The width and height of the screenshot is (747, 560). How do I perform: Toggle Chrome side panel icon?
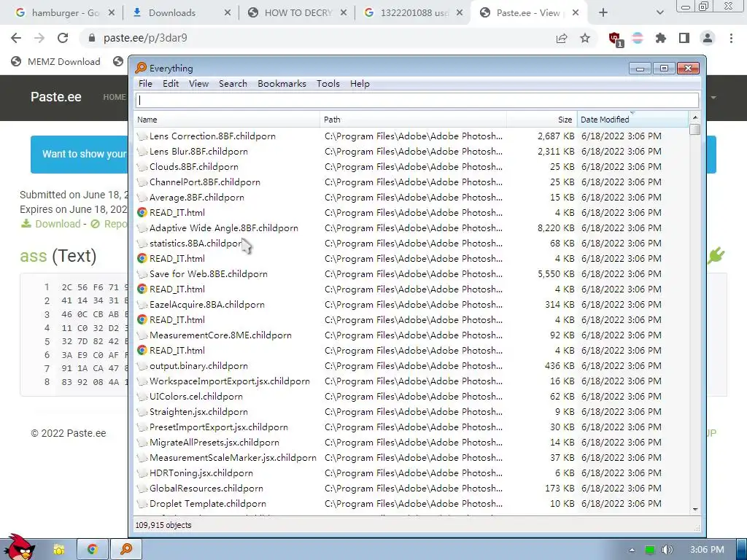[x=684, y=38]
